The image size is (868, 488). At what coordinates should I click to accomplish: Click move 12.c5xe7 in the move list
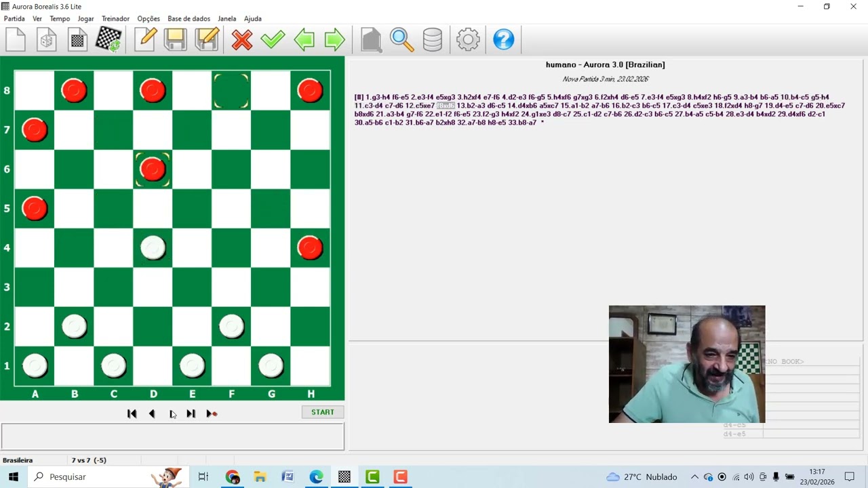pyautogui.click(x=420, y=106)
